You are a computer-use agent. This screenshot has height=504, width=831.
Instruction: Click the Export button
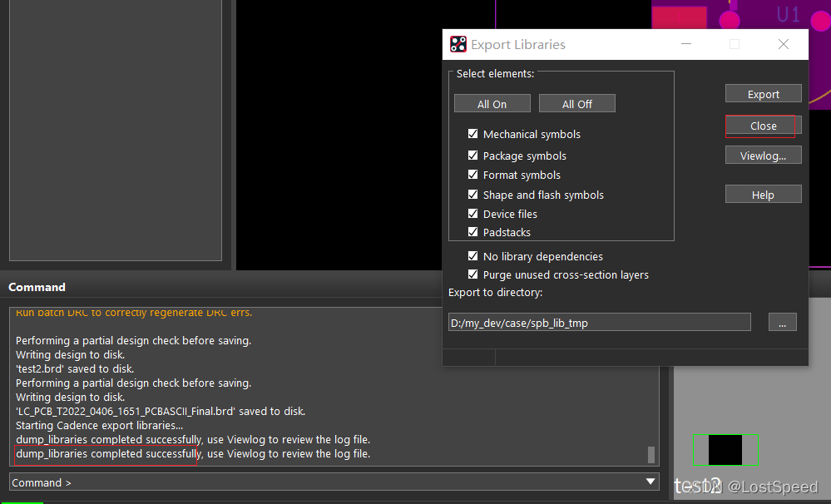pos(763,94)
